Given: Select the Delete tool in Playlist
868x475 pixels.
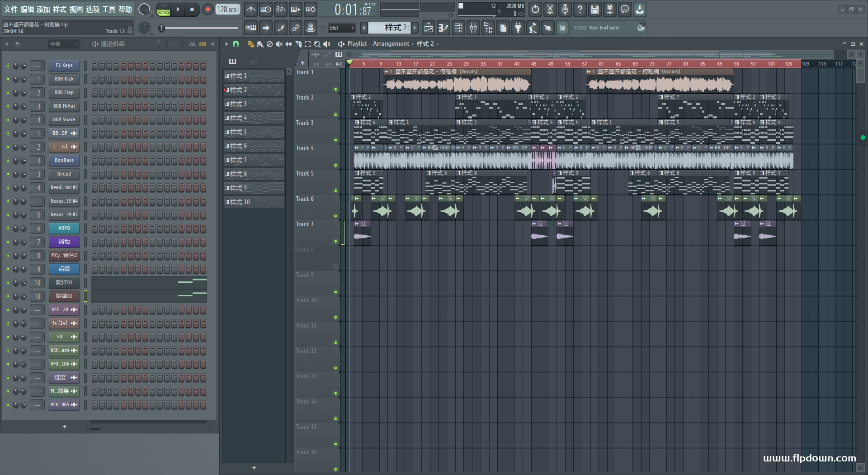Looking at the screenshot, I should (x=269, y=44).
